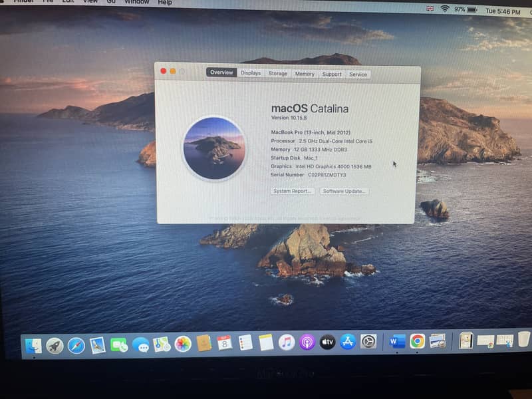This screenshot has height=399, width=532.
Task: Open Calendar icon in Dock
Action: 225,343
